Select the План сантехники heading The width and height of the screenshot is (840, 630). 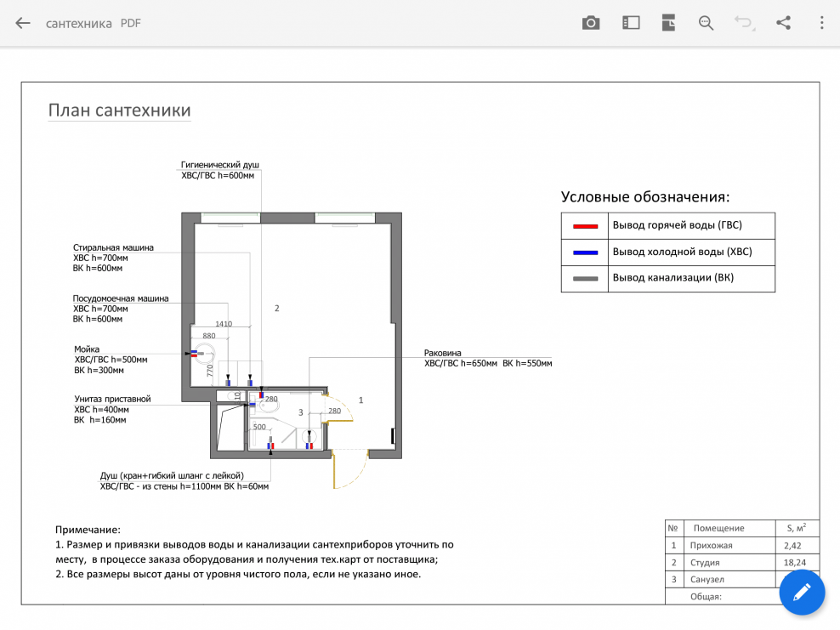(119, 111)
